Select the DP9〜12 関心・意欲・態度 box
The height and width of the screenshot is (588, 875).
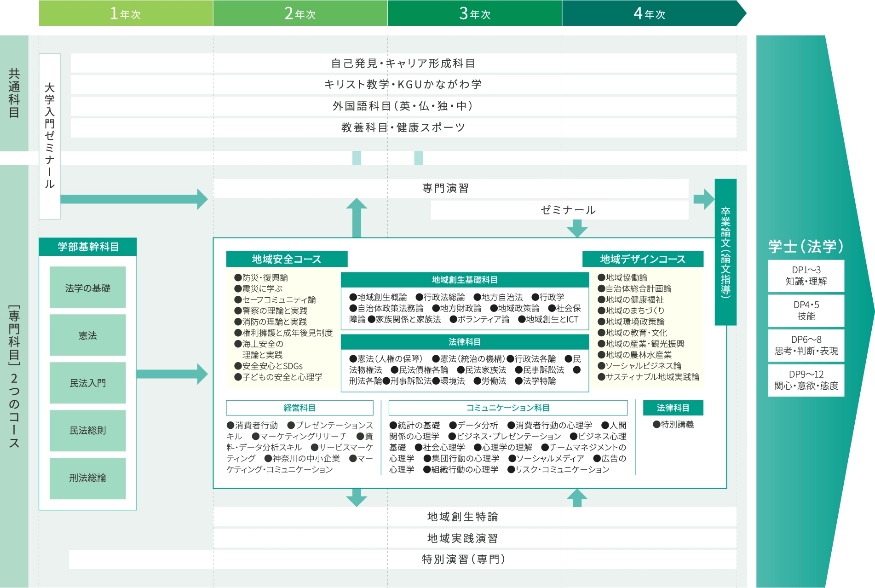[x=806, y=380]
